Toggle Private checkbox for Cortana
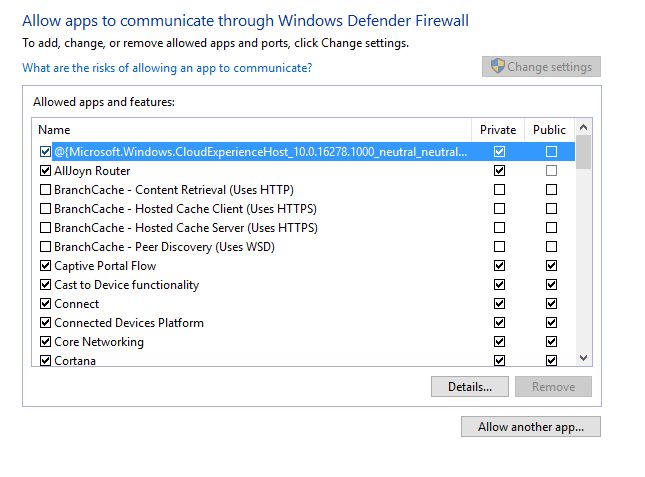This screenshot has height=477, width=645. 499,360
